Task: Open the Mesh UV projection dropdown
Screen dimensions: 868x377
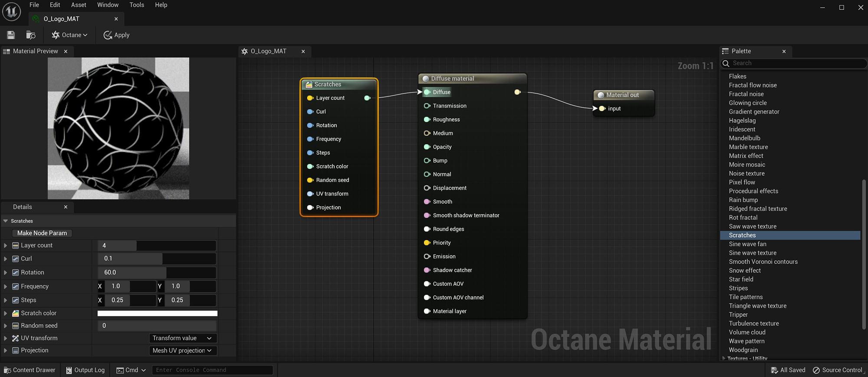Action: (183, 351)
